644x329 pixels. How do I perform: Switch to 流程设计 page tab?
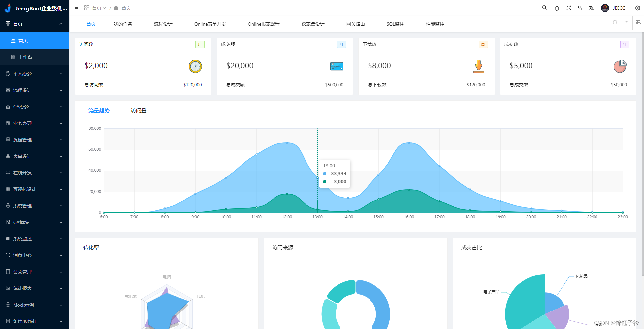click(163, 24)
